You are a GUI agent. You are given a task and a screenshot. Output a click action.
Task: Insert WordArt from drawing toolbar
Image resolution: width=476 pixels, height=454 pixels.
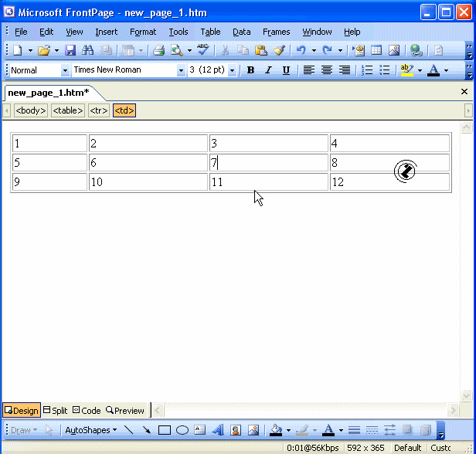[218, 430]
